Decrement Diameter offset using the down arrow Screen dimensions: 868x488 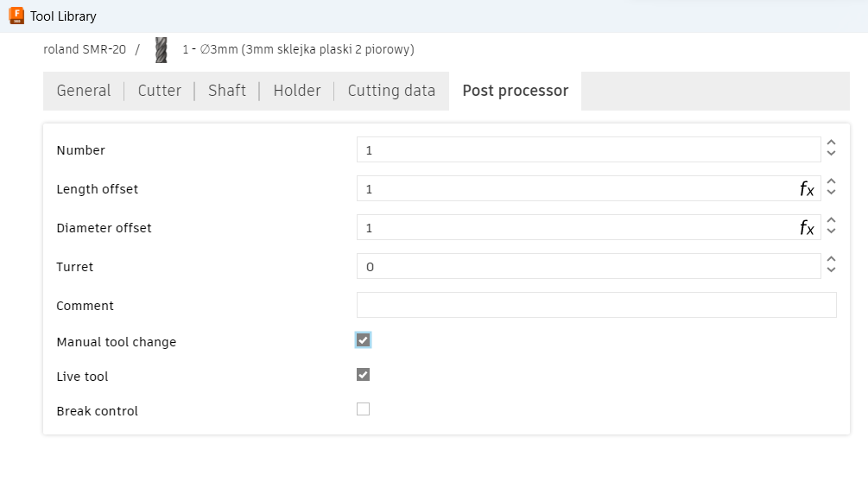831,231
